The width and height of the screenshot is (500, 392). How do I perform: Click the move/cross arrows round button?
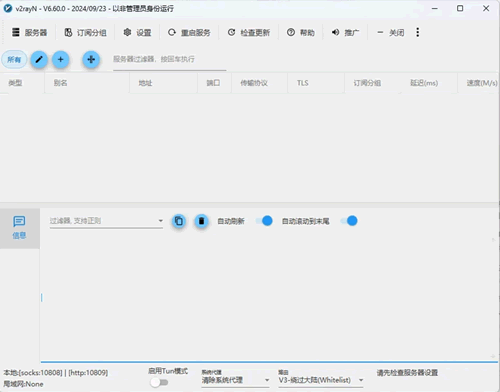click(91, 60)
